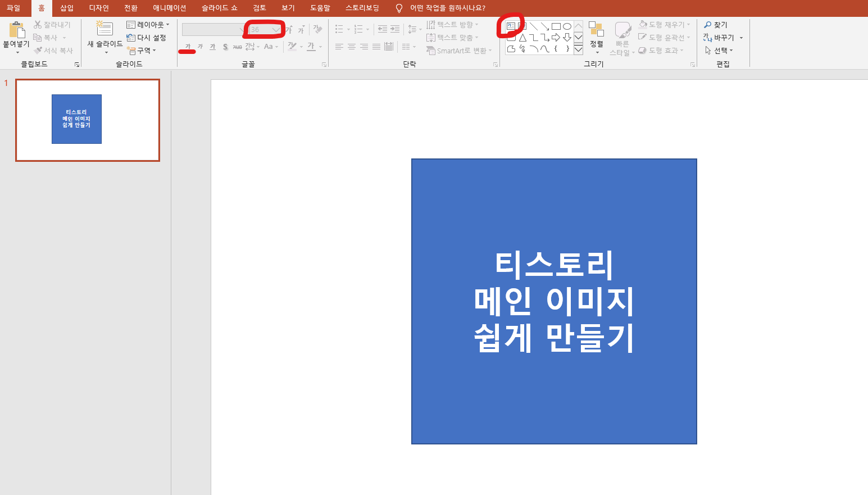The height and width of the screenshot is (495, 868).
Task: Open Shape Fill (도형 채우기) dropdown
Action: click(x=665, y=25)
